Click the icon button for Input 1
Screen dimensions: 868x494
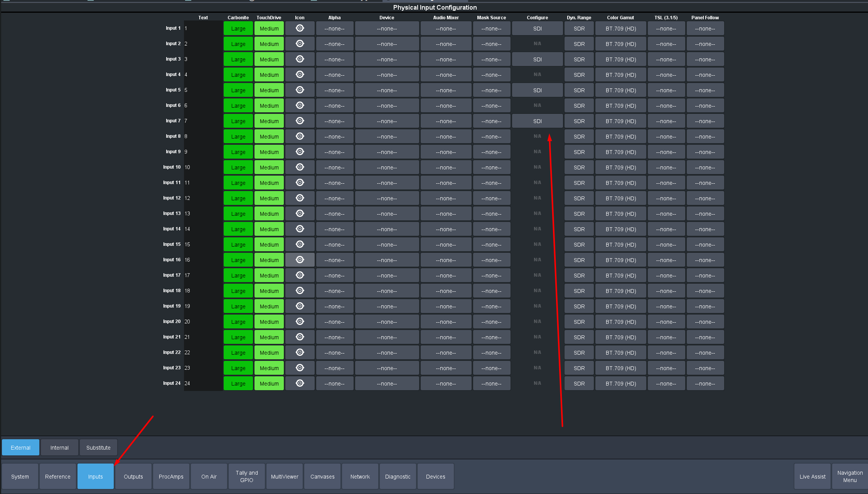point(300,28)
